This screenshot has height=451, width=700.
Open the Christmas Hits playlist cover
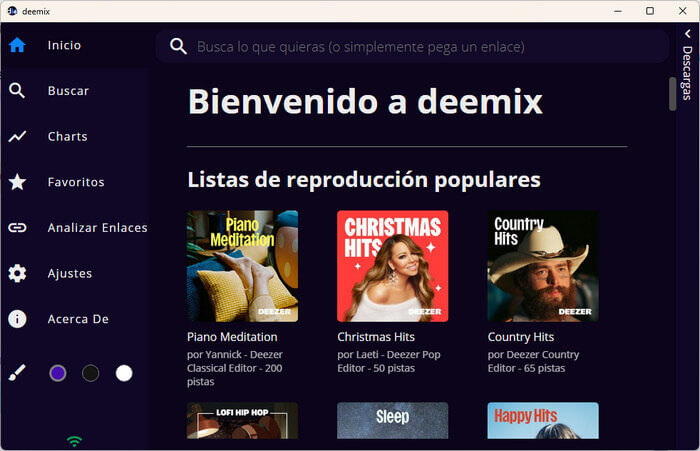(392, 266)
